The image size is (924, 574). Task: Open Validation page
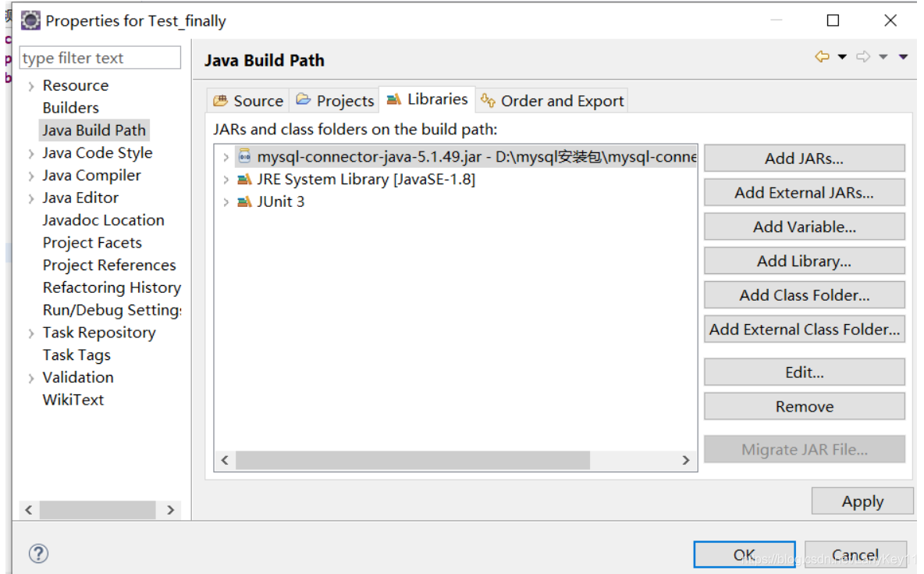78,377
